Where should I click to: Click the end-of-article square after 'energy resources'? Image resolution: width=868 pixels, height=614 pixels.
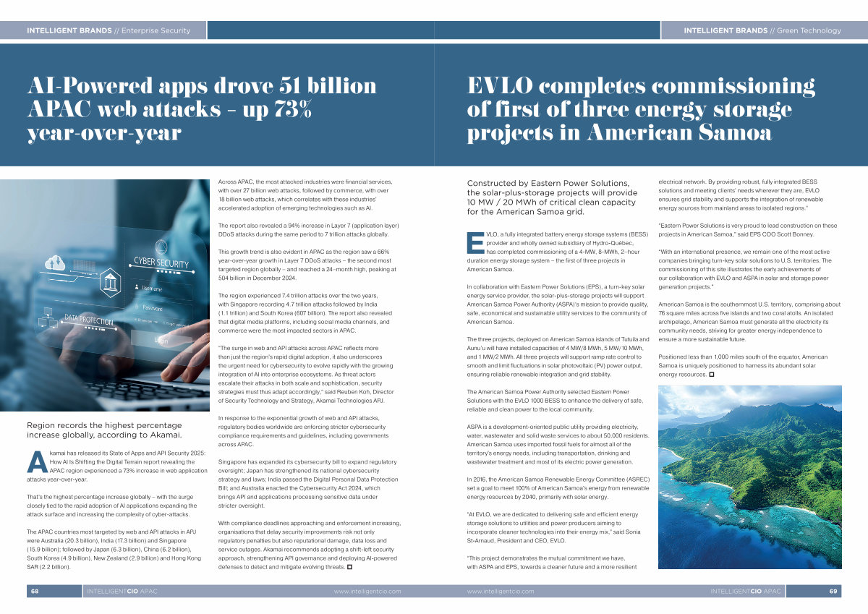(712, 375)
